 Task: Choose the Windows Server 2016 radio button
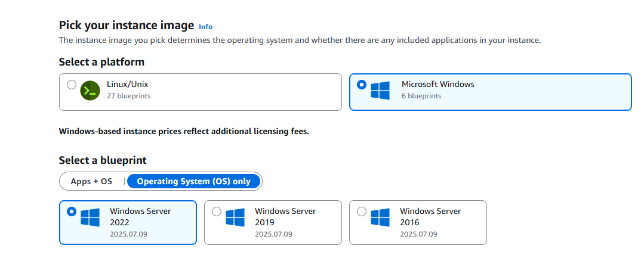click(362, 212)
